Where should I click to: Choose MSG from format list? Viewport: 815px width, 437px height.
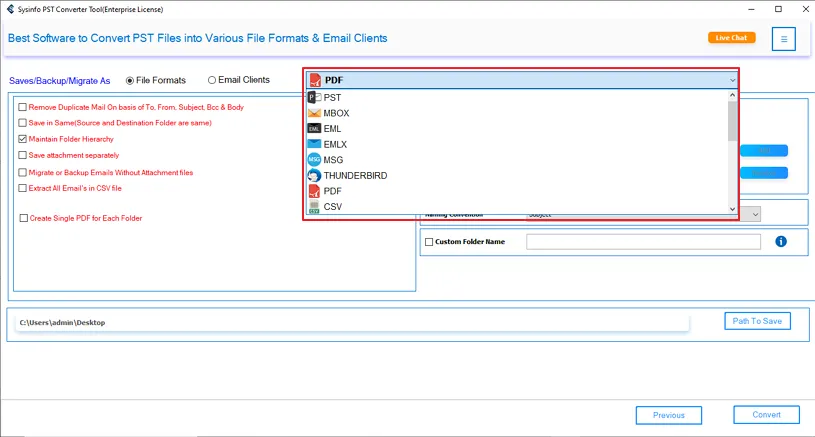pos(517,160)
